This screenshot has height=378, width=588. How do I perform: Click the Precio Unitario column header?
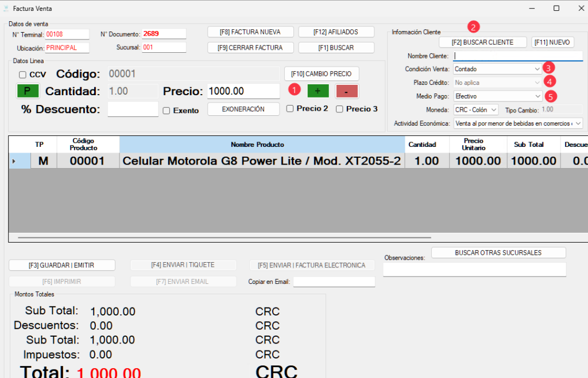474,145
